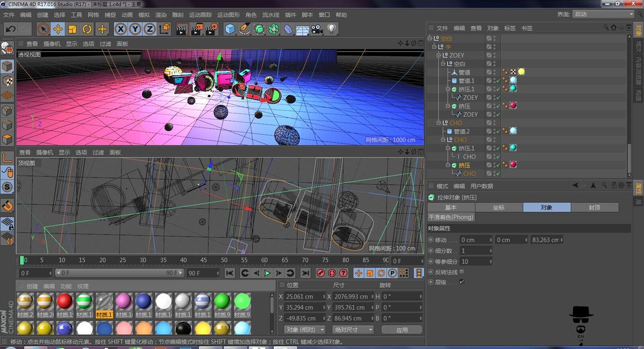The height and width of the screenshot is (349, 644).
Task: Open the 渲染 menu in menu bar
Action: [161, 15]
